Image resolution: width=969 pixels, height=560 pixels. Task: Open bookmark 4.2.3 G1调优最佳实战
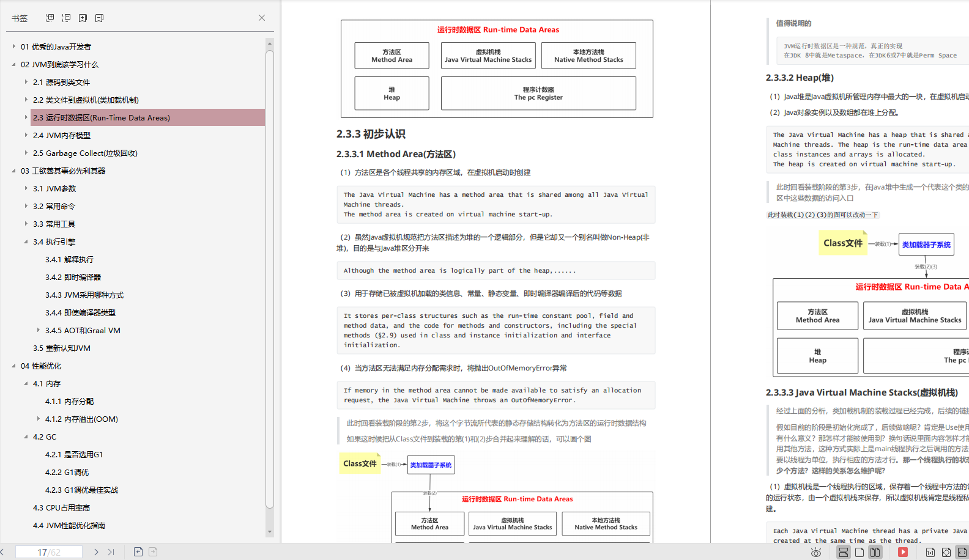(x=81, y=490)
